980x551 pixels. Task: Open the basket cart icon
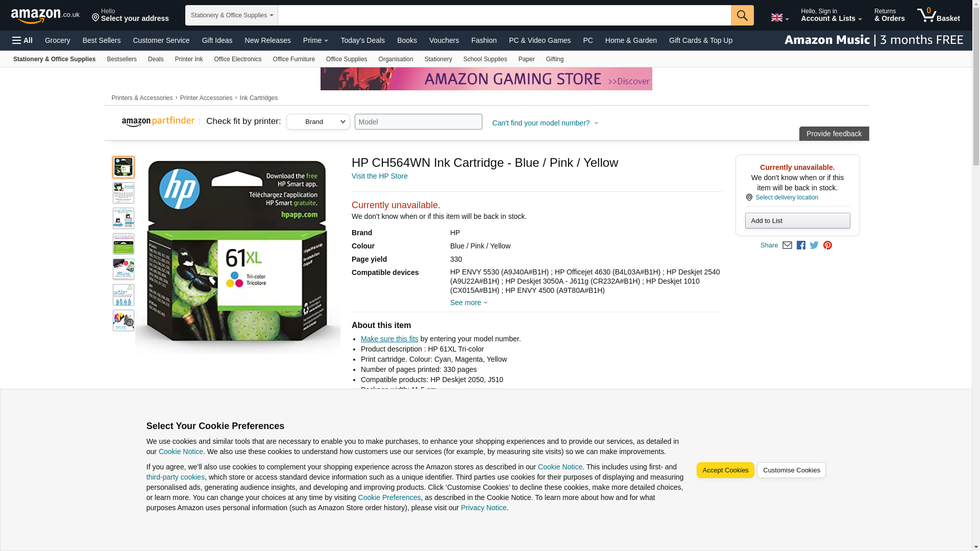[x=938, y=15]
